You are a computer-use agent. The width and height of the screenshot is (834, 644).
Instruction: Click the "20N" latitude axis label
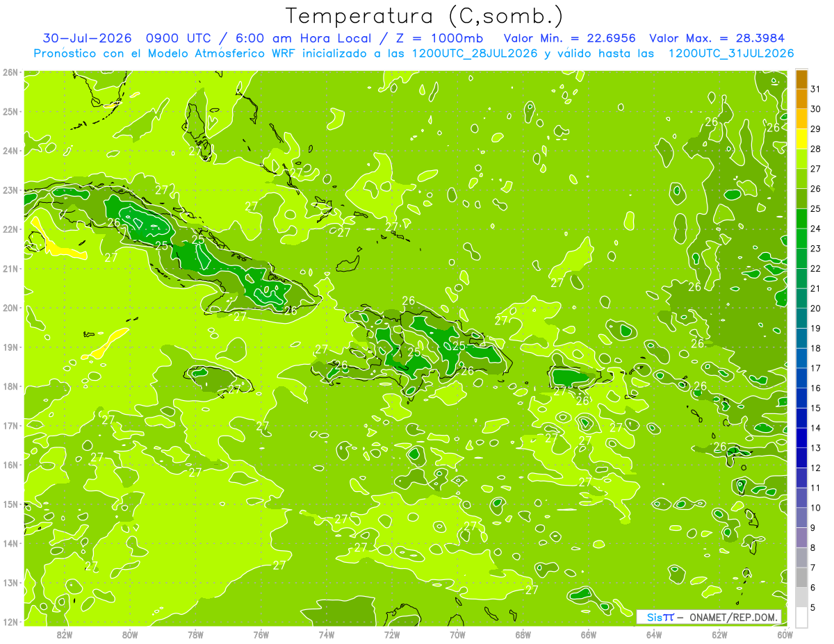(x=10, y=307)
